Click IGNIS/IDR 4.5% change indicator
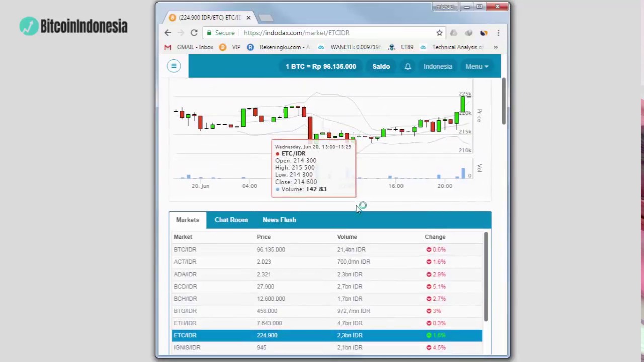This screenshot has width=644, height=362. pyautogui.click(x=436, y=347)
